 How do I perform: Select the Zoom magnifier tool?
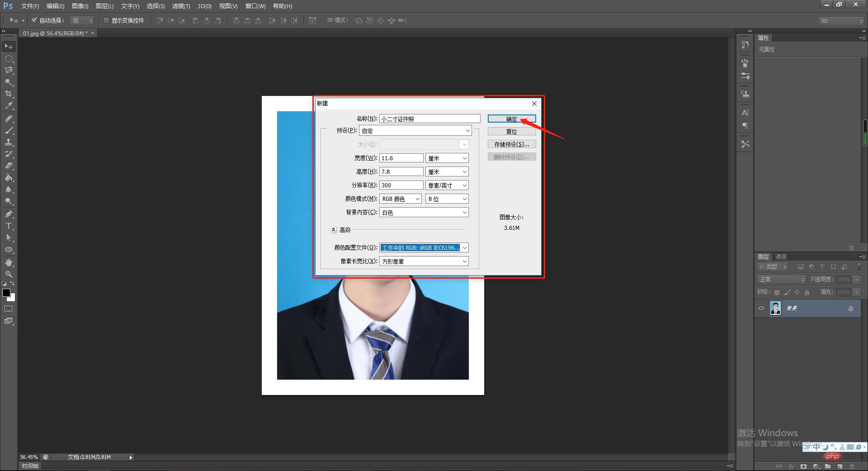click(9, 274)
